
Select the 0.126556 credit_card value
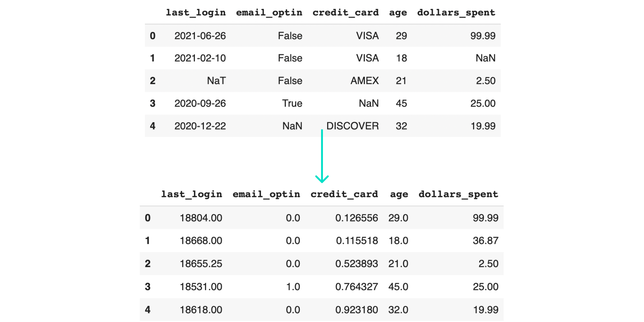(x=357, y=218)
